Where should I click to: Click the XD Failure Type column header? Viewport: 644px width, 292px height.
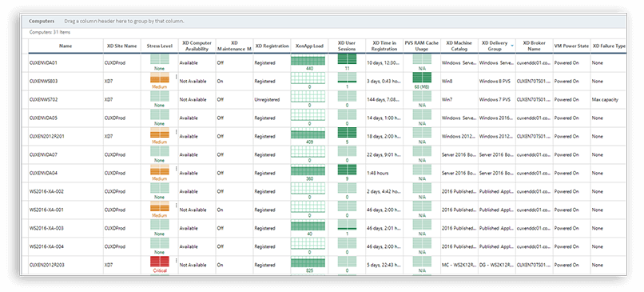pyautogui.click(x=608, y=46)
